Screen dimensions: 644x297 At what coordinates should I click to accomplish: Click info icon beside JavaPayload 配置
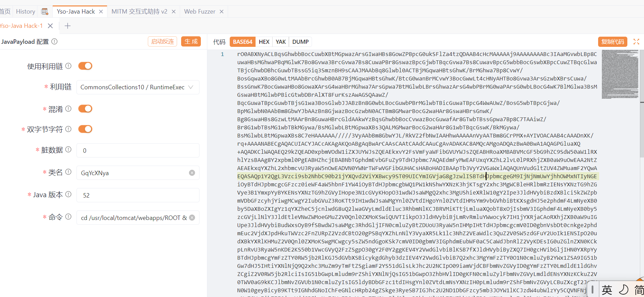(x=54, y=41)
